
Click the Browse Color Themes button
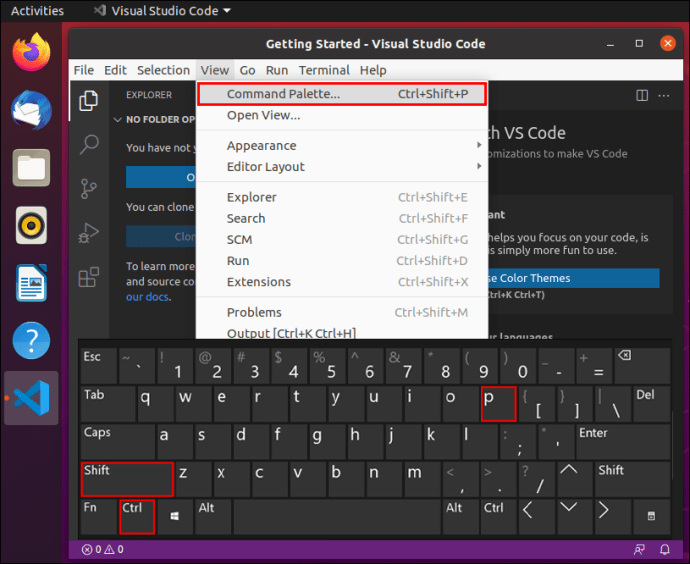pyautogui.click(x=574, y=278)
